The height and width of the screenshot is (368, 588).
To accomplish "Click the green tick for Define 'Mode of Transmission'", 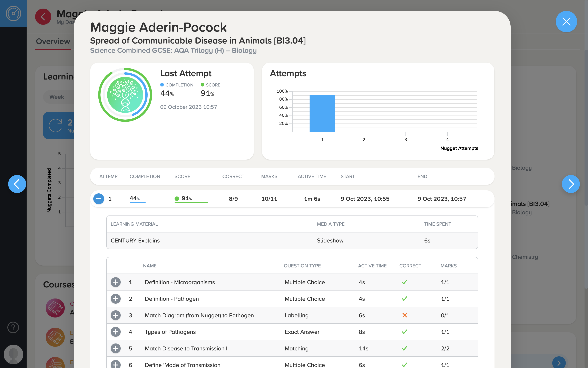I will tap(404, 365).
